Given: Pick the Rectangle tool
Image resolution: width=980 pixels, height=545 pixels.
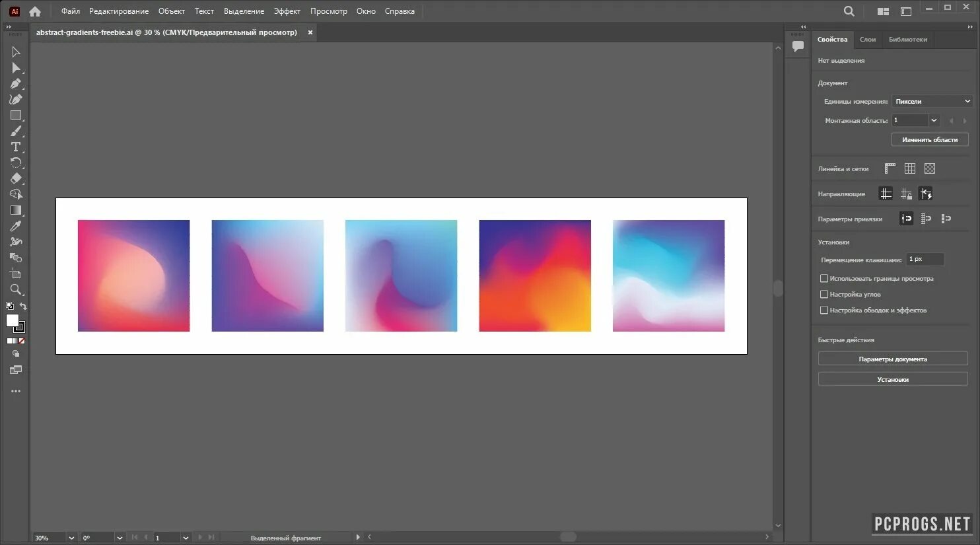Looking at the screenshot, I should click(17, 115).
